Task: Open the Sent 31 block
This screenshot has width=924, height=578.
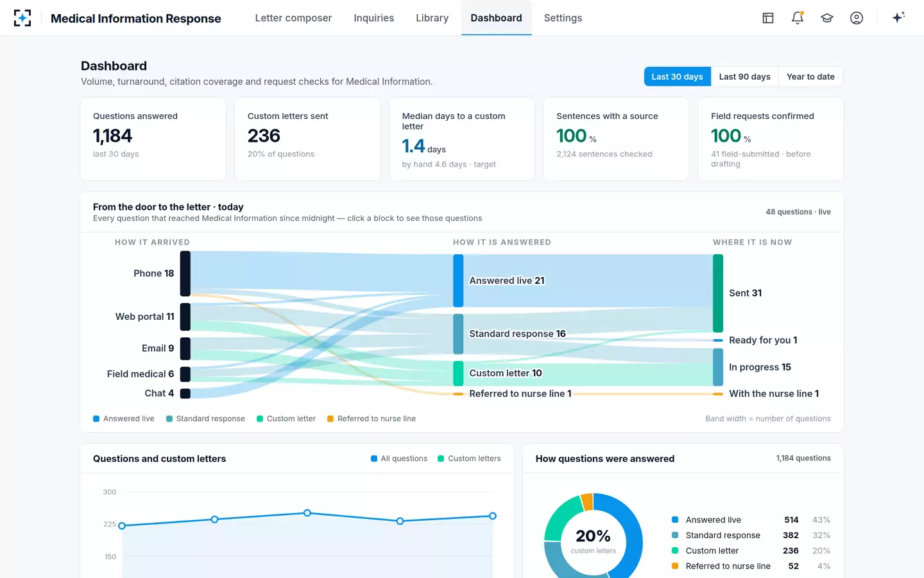Action: [x=718, y=293]
